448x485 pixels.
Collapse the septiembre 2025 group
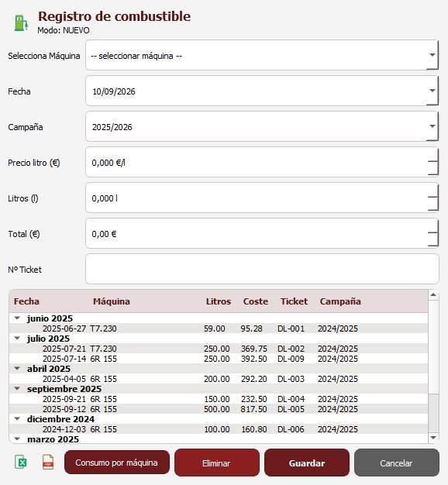point(17,388)
